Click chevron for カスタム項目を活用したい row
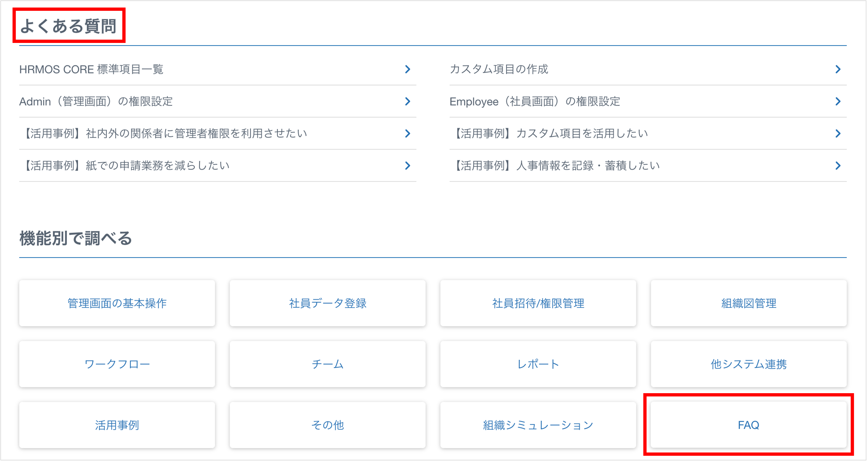Screen dimensions: 868x461 (838, 133)
